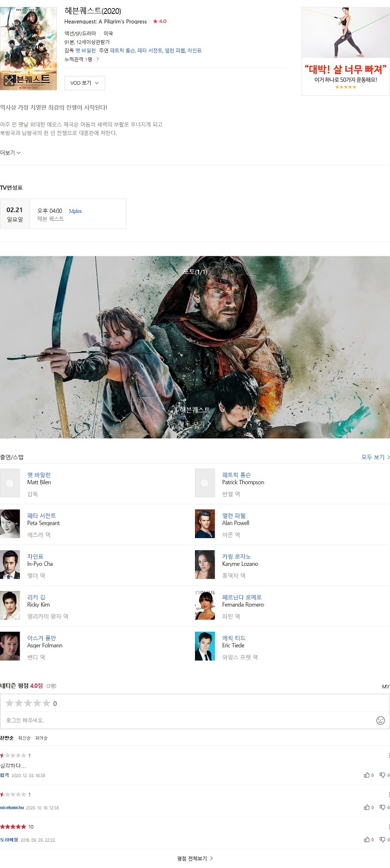Screen dimensions: 390x868
Task: Dislike nicetumichu's review
Action: pyautogui.click(x=384, y=807)
